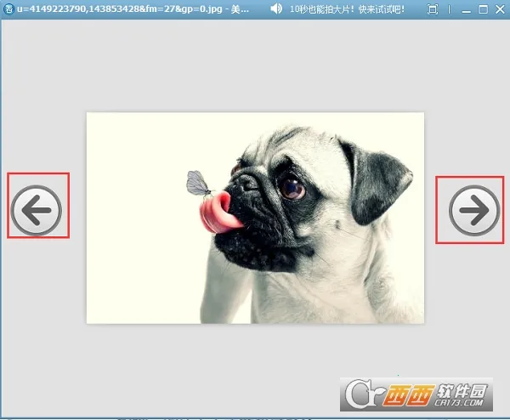
Task: Go to previous image with left arrow
Action: pyautogui.click(x=37, y=207)
